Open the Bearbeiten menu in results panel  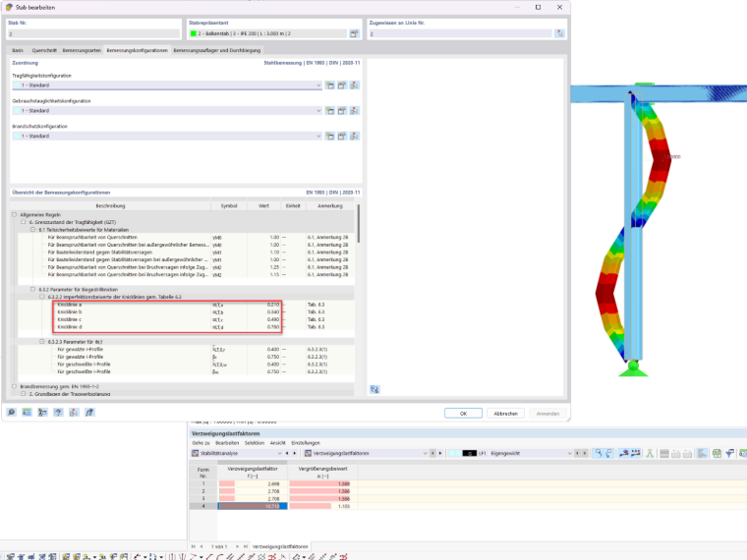point(227,443)
